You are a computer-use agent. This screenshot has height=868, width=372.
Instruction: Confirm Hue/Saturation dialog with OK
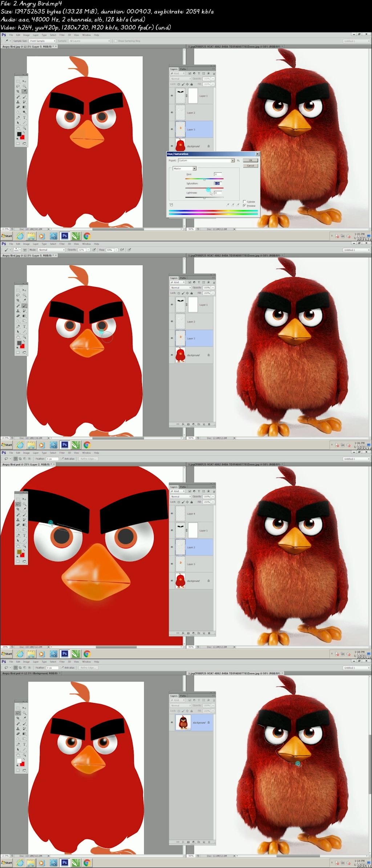[x=250, y=160]
